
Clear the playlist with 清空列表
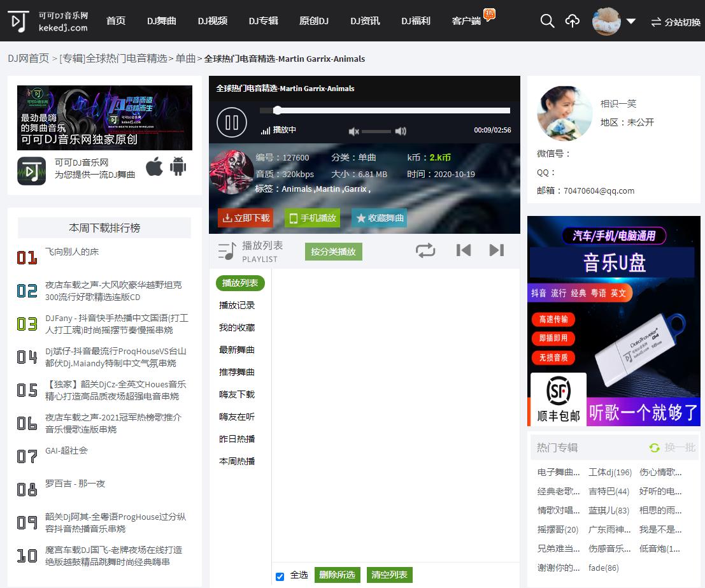[x=389, y=575]
